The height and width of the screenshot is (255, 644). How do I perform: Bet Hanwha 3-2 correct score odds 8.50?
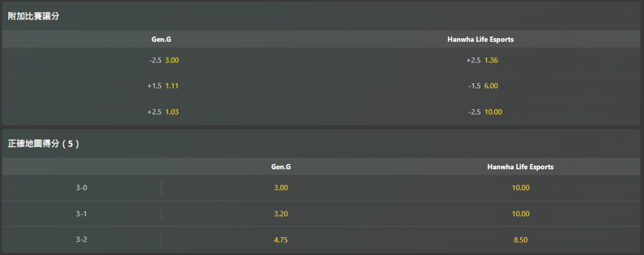pos(521,240)
